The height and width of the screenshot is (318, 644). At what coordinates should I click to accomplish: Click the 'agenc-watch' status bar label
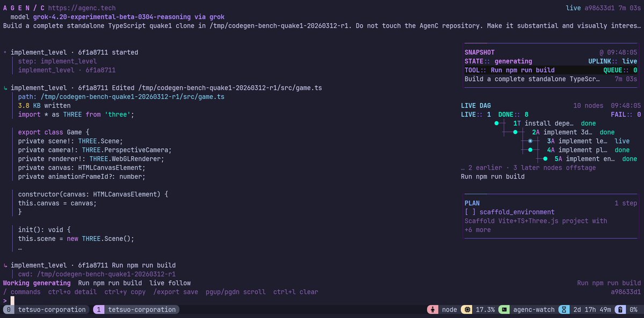coord(534,310)
